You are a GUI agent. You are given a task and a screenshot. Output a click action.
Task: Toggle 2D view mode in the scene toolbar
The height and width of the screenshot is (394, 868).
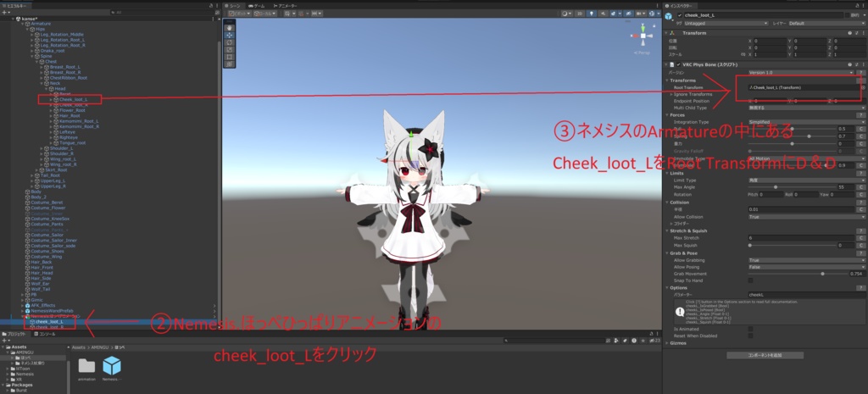[580, 14]
